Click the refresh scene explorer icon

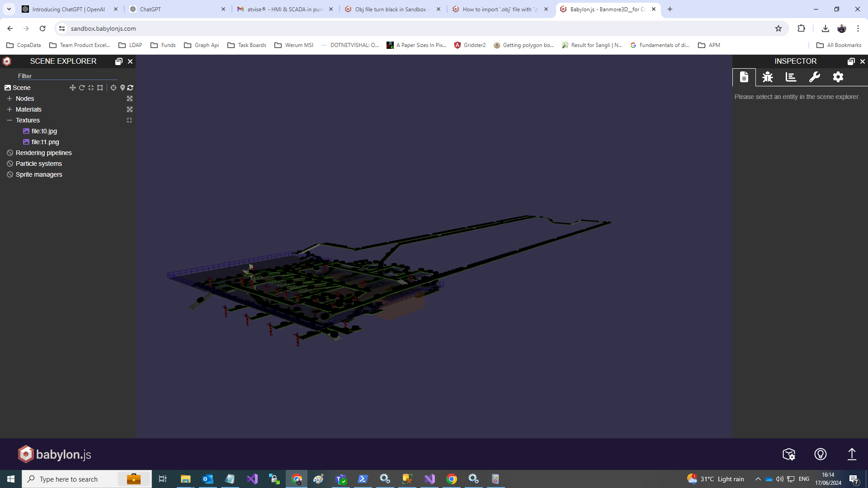pos(130,88)
